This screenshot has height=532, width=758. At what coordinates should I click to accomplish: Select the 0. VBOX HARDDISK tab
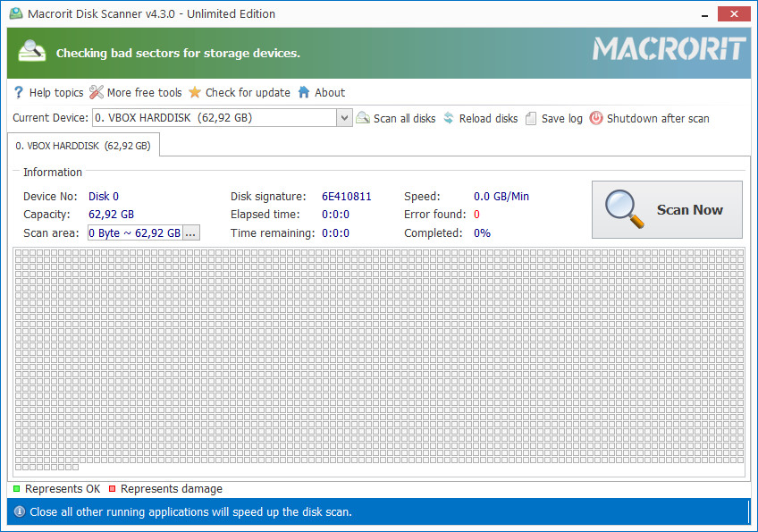point(83,145)
